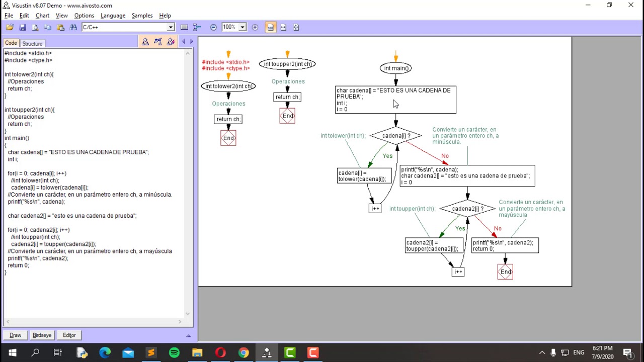
Task: Click the Save diskette icon
Action: [x=23, y=27]
